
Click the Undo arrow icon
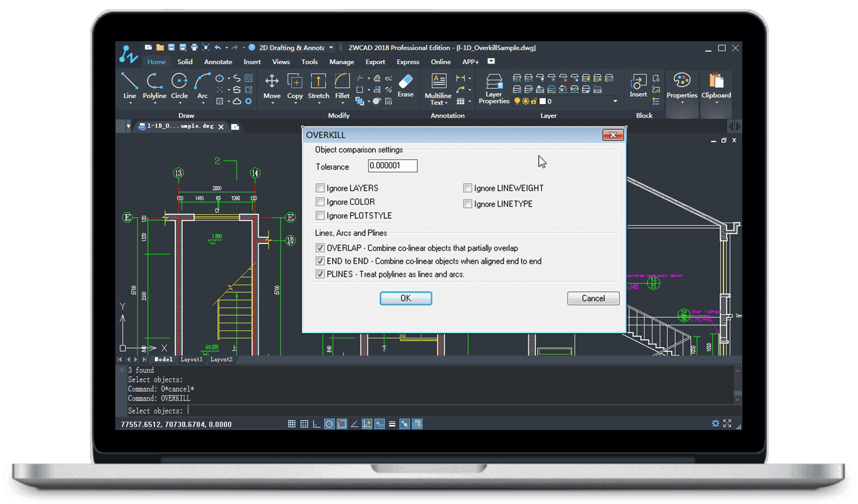(217, 48)
